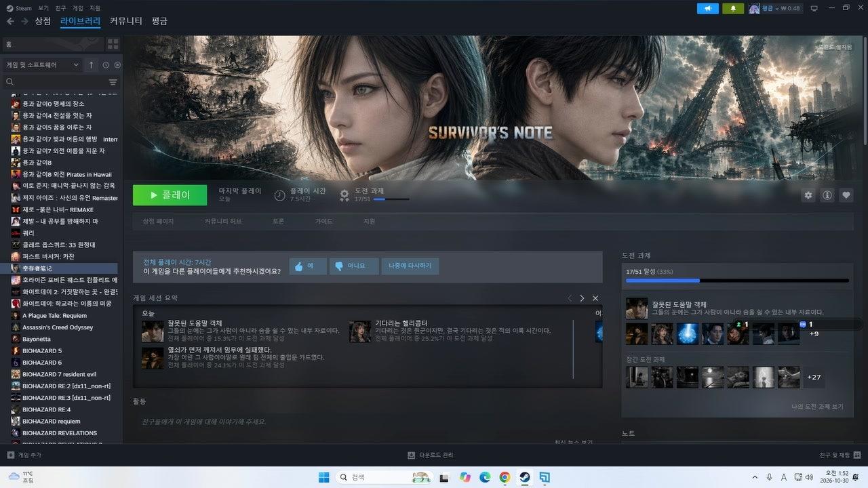Go to next session summary page
The width and height of the screenshot is (868, 488).
coord(582,298)
